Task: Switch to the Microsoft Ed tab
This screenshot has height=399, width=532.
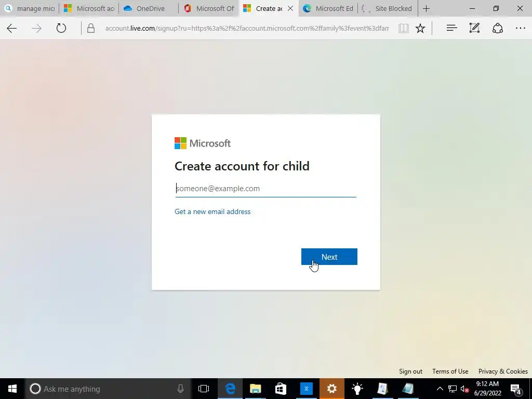Action: tap(328, 8)
